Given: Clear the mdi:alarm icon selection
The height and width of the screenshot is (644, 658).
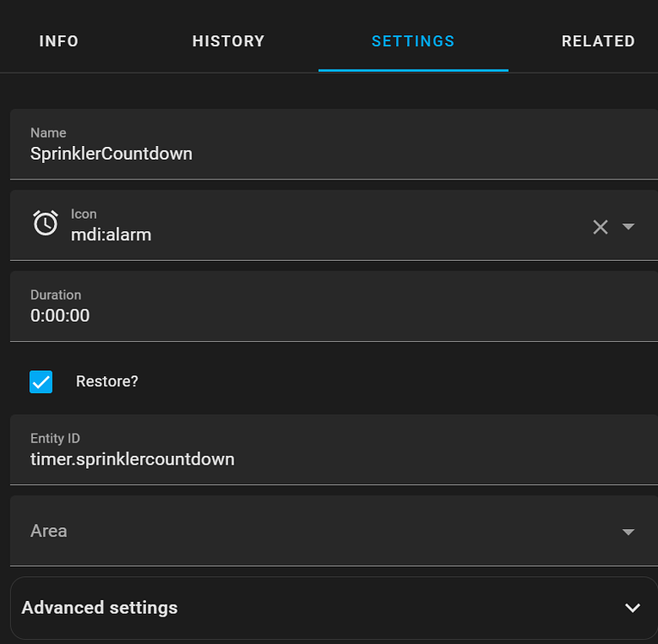Looking at the screenshot, I should pos(600,227).
